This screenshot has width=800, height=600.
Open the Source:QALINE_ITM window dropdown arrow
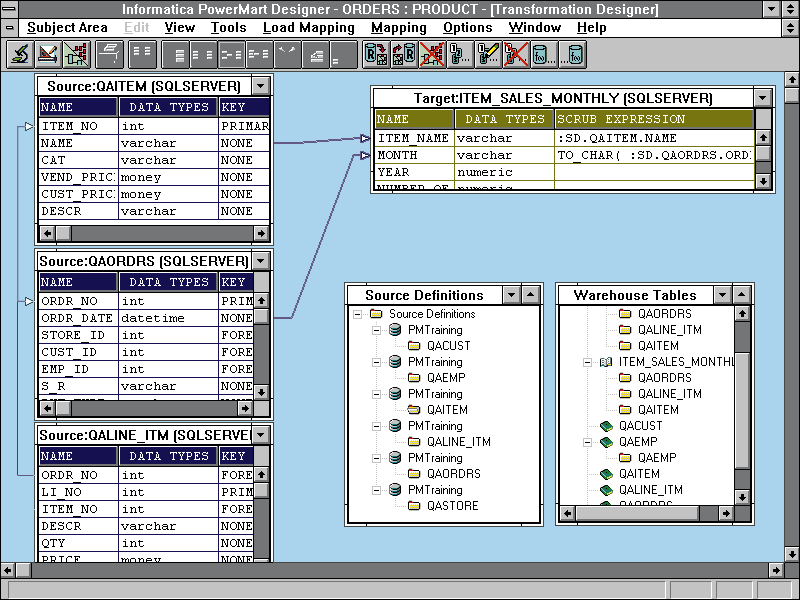(260, 435)
